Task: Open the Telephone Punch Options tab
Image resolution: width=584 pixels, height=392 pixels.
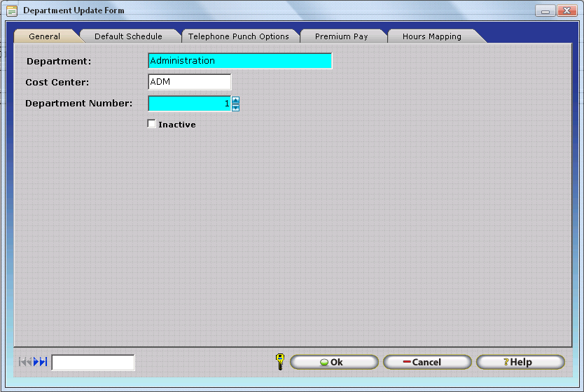Action: coord(238,36)
